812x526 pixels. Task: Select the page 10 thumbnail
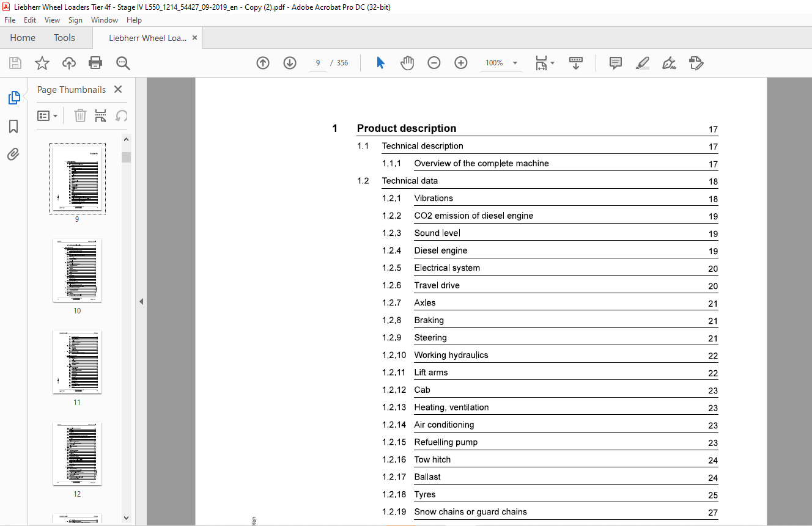[x=77, y=271]
